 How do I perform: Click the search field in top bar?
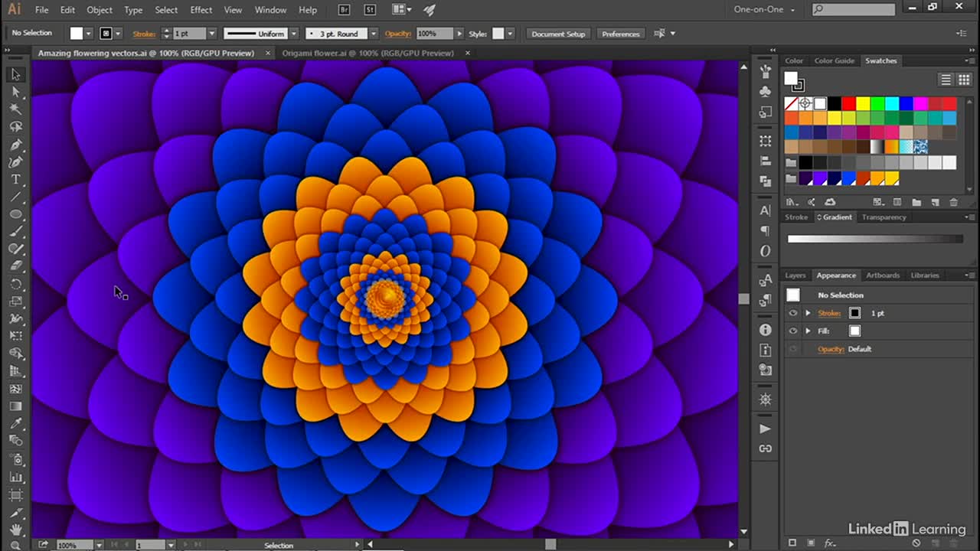coord(853,10)
